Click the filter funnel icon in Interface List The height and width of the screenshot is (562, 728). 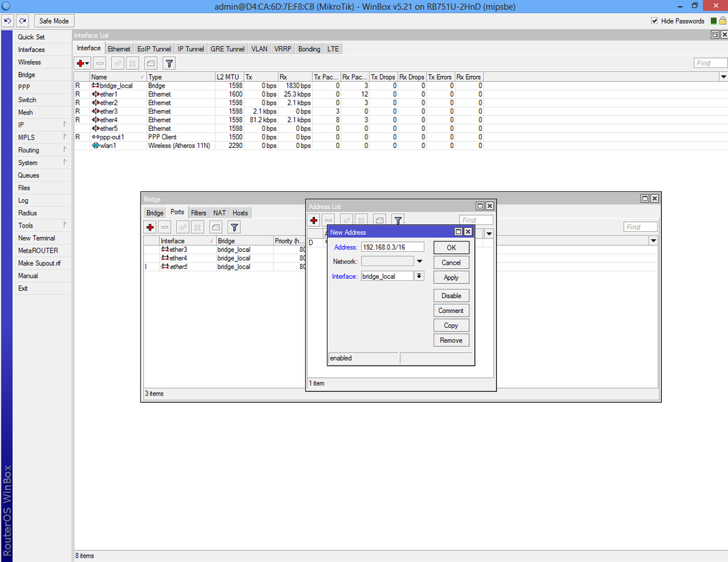(168, 63)
